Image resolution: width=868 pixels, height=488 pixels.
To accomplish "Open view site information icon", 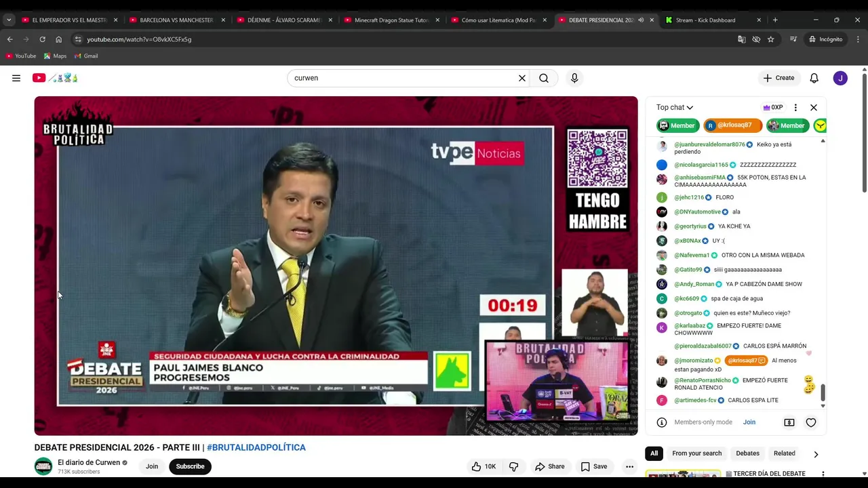I will 78,39.
